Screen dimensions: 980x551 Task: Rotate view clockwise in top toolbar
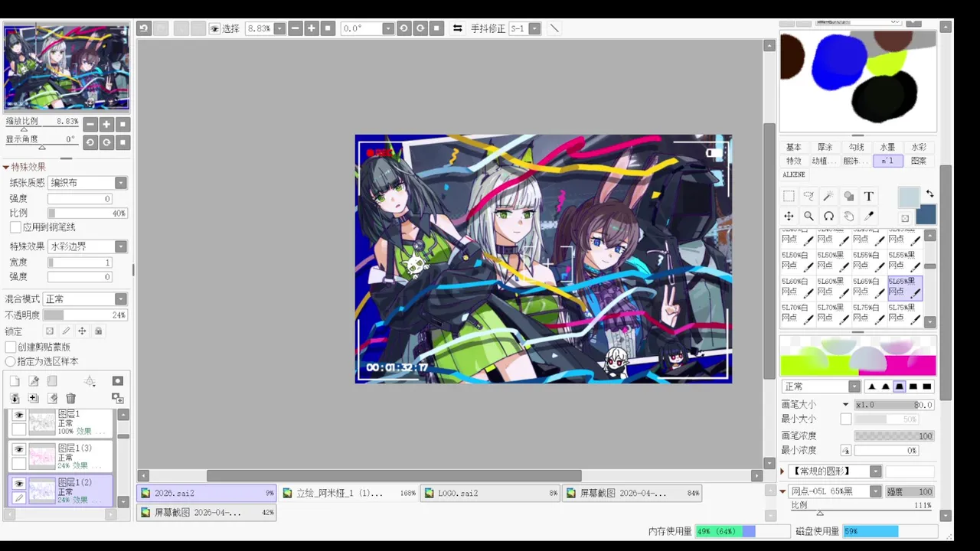(x=420, y=28)
